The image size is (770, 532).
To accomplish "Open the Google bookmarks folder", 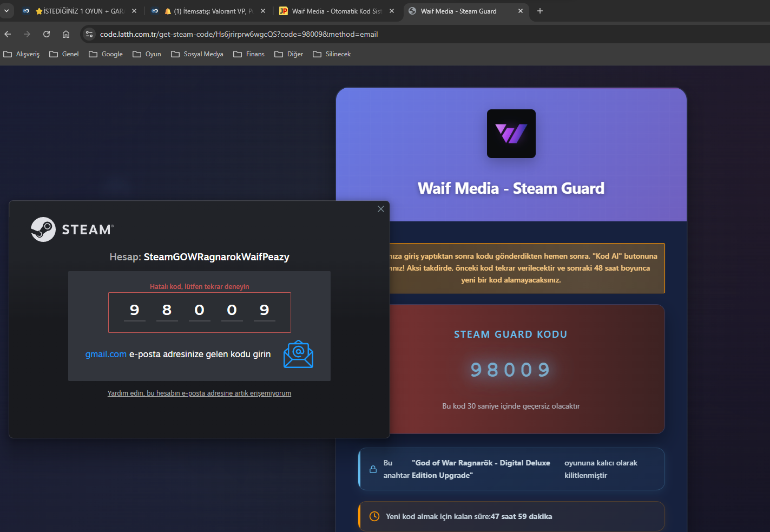I will click(x=106, y=54).
